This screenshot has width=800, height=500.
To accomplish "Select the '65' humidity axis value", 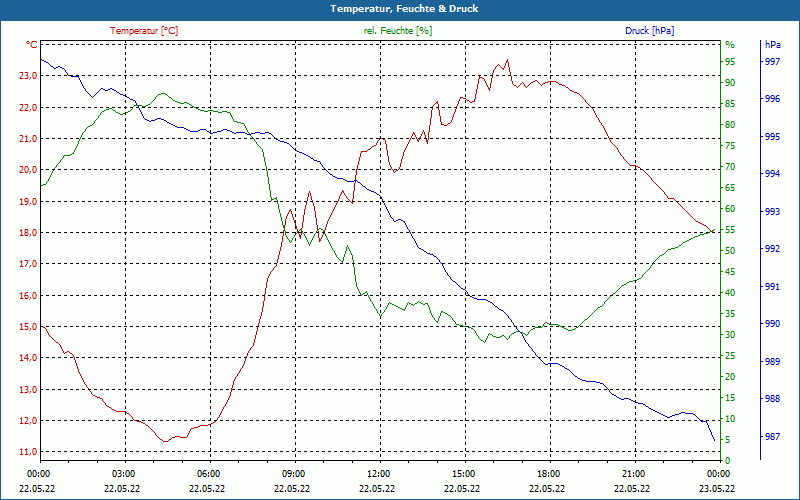I will point(730,188).
